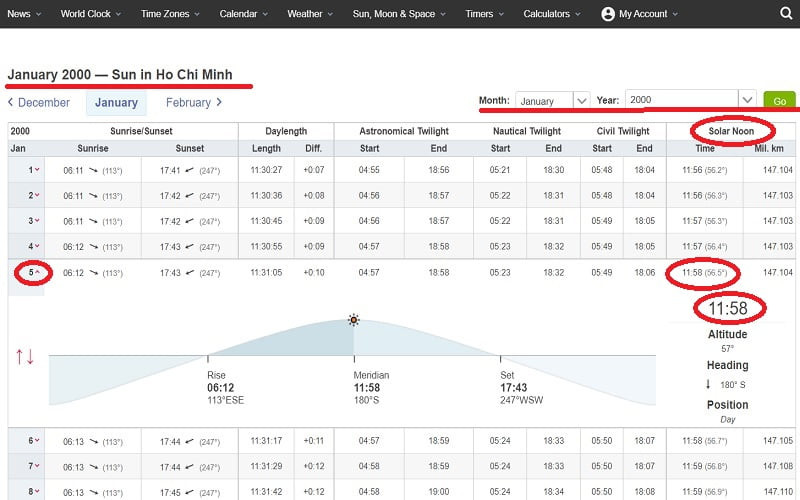Click the search magnifier icon
800x500 pixels.
pyautogui.click(x=785, y=14)
